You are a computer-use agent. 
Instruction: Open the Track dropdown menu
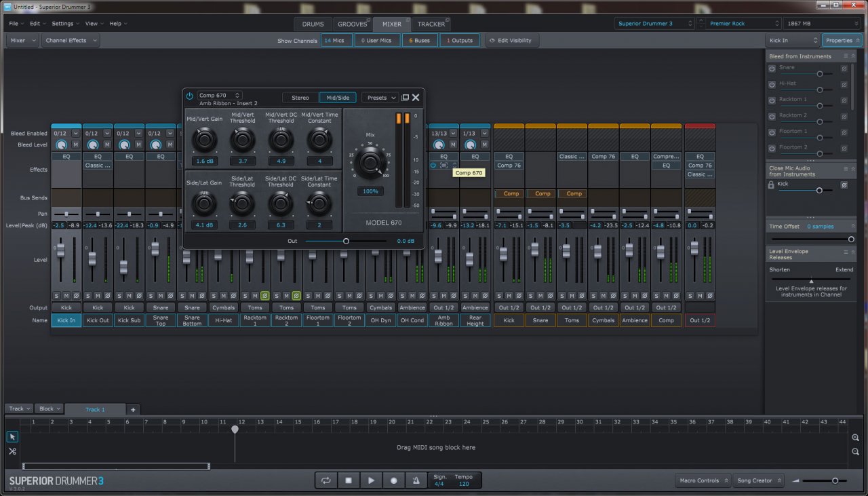(x=19, y=409)
